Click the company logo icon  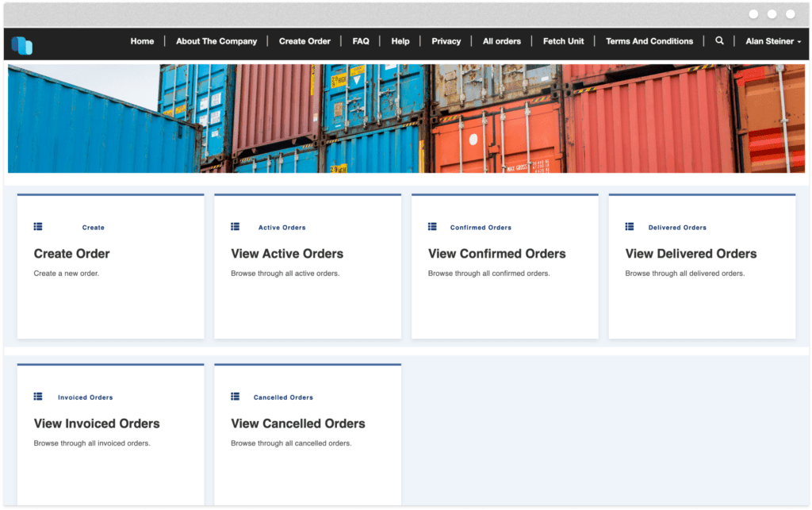click(21, 45)
